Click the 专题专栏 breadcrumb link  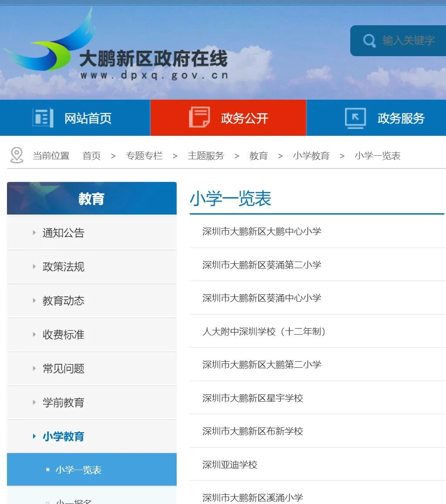tap(144, 156)
